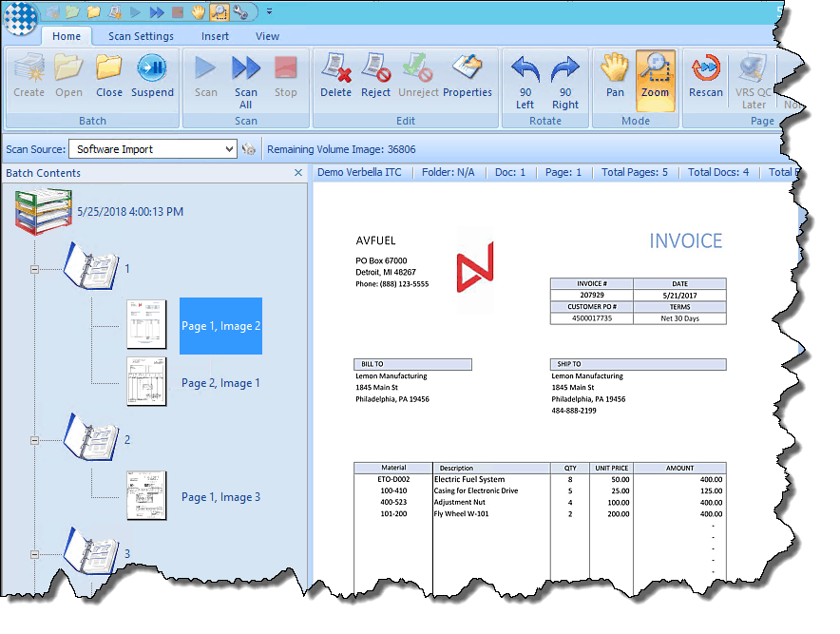Viewport: 840px width, 634px height.
Task: Click the INVOICE heading in the document view
Action: [x=686, y=241]
